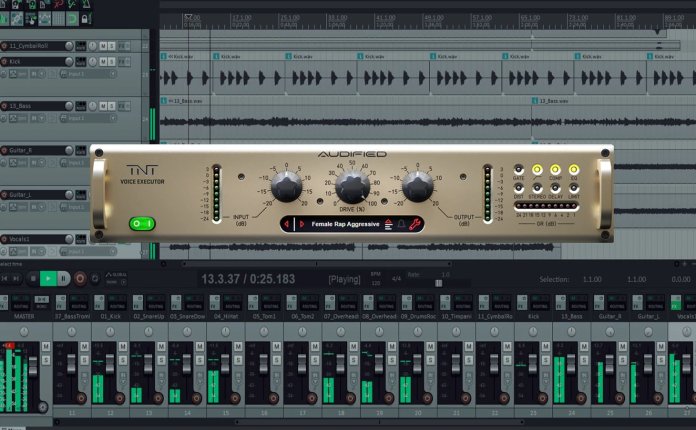Image resolution: width=696 pixels, height=430 pixels.
Task: Toggle the TNT Voice Executor power switch
Action: [142, 224]
